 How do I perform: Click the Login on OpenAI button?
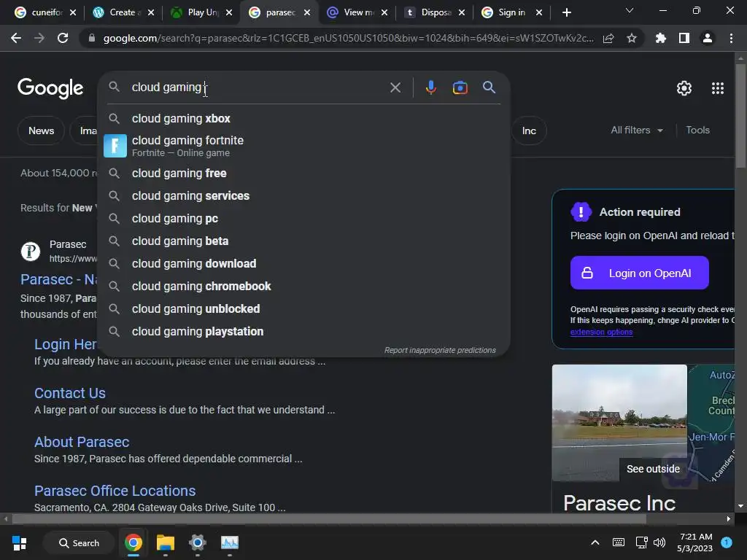pyautogui.click(x=639, y=273)
